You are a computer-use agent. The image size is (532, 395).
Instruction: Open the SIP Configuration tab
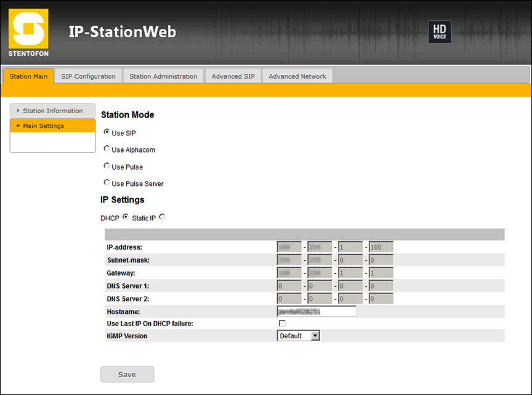tap(88, 76)
